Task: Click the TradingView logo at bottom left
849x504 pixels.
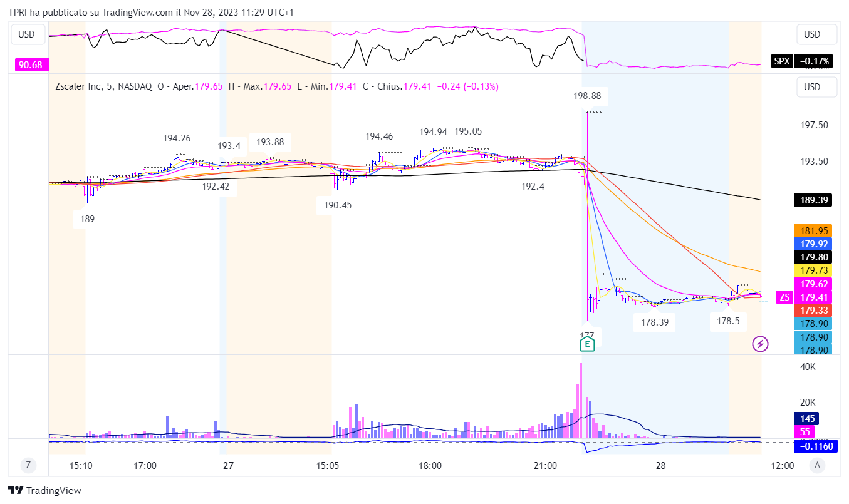Action: coord(44,491)
